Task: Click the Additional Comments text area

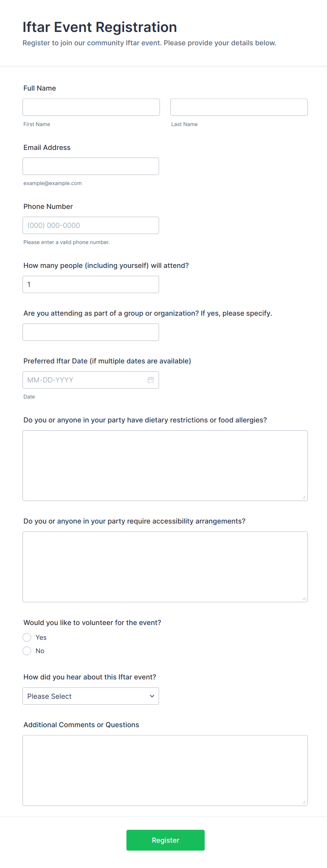Action: [165, 770]
